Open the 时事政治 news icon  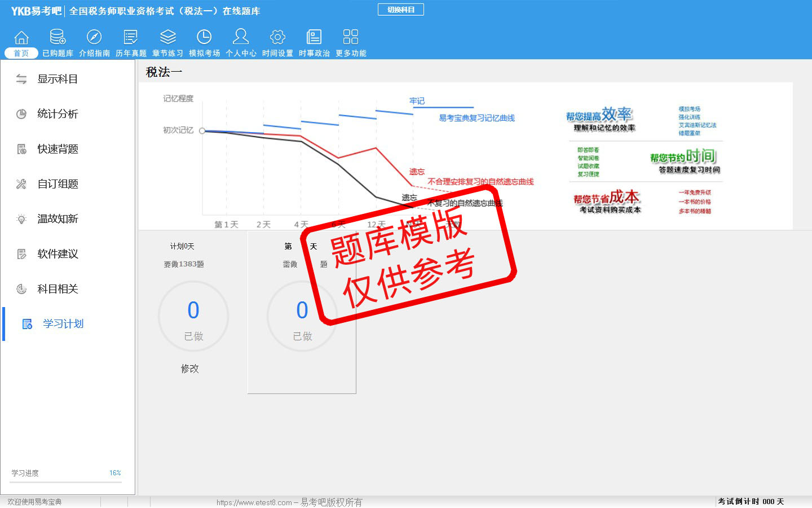314,38
